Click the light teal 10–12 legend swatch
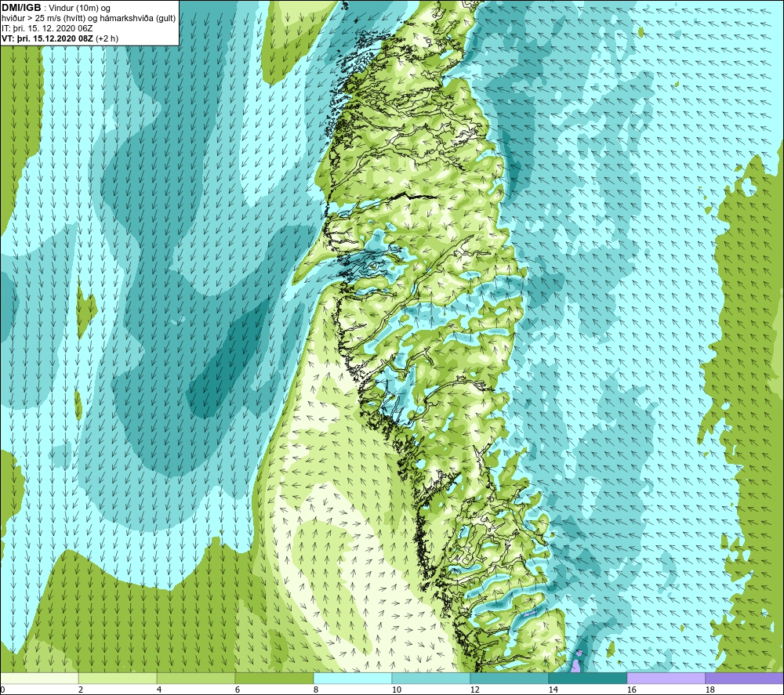The image size is (784, 695). pos(431,678)
